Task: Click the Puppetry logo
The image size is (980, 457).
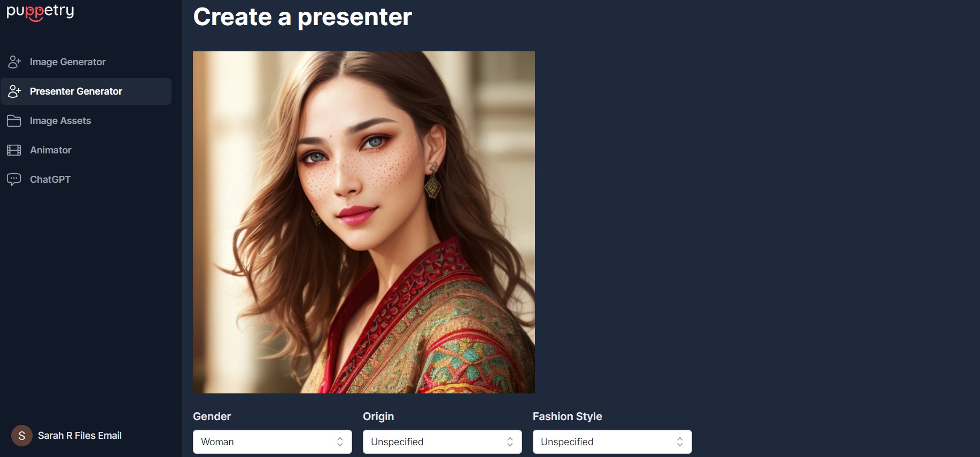Action: (x=40, y=12)
